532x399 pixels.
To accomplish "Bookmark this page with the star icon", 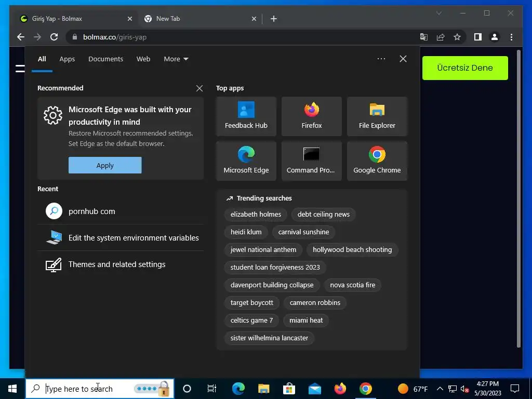I will click(x=457, y=37).
